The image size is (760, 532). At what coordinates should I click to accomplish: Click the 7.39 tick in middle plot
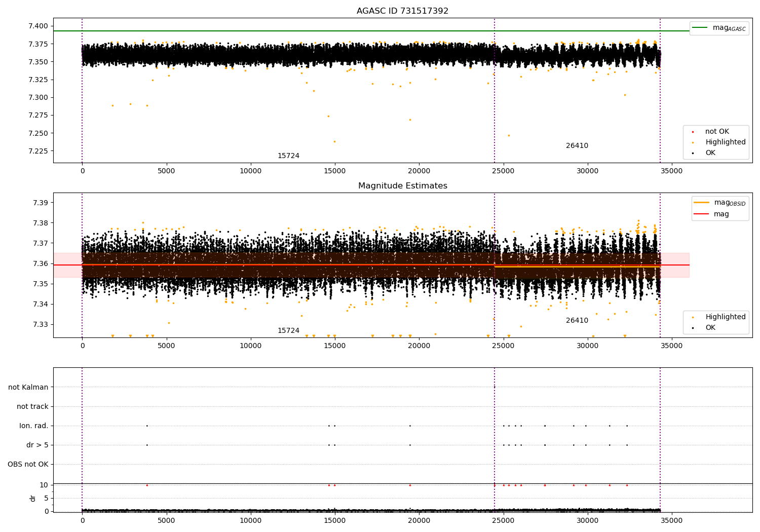click(41, 203)
